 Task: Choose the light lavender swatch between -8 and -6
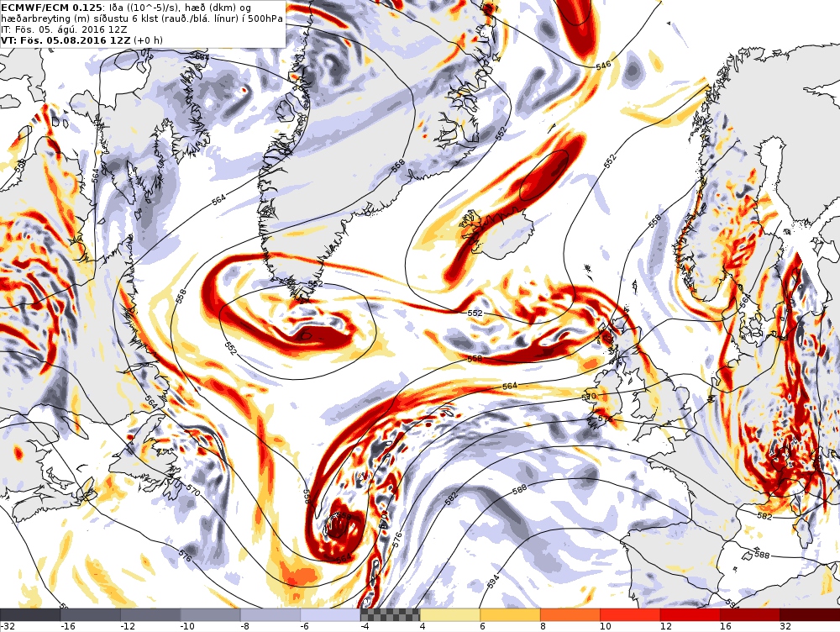(x=270, y=614)
